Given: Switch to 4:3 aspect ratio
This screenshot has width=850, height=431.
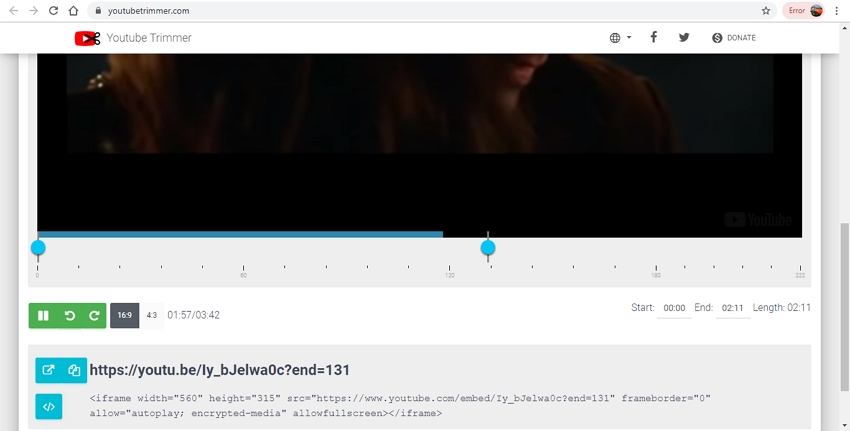Looking at the screenshot, I should [x=152, y=316].
